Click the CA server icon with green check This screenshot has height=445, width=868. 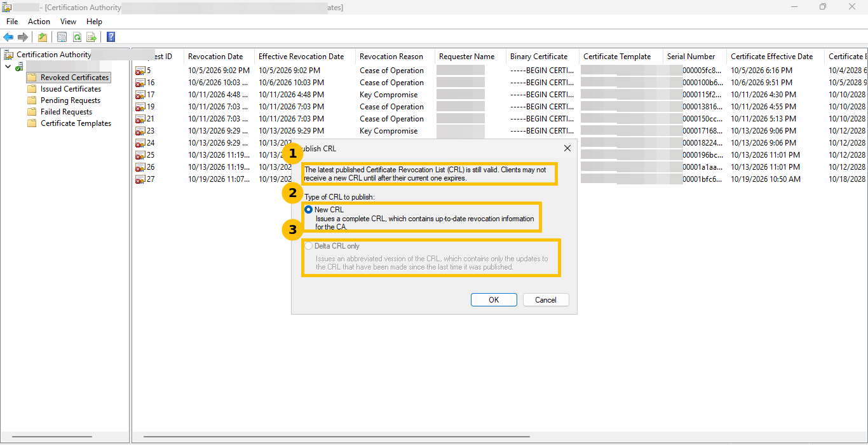tap(20, 66)
